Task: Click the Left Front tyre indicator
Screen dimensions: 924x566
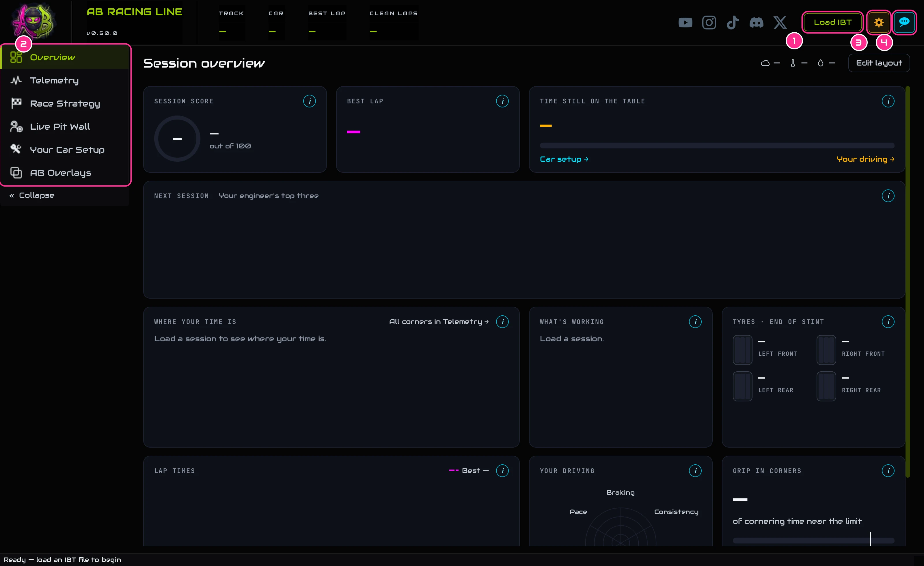Action: point(742,350)
